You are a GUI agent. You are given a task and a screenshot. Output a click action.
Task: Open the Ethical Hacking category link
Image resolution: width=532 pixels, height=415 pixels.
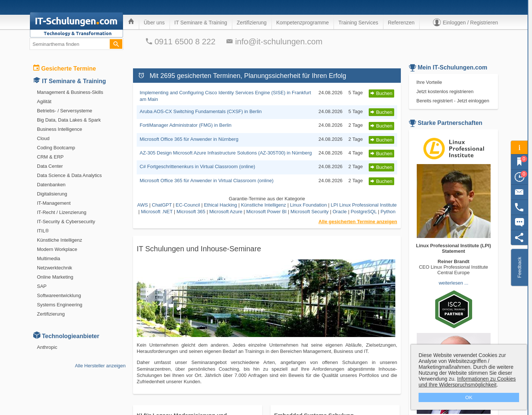[x=220, y=205]
